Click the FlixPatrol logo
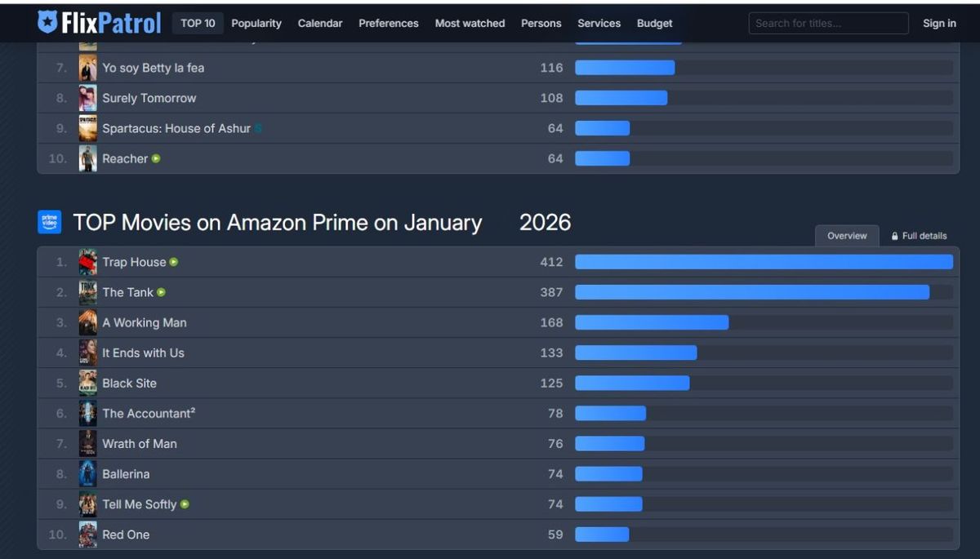 point(99,23)
